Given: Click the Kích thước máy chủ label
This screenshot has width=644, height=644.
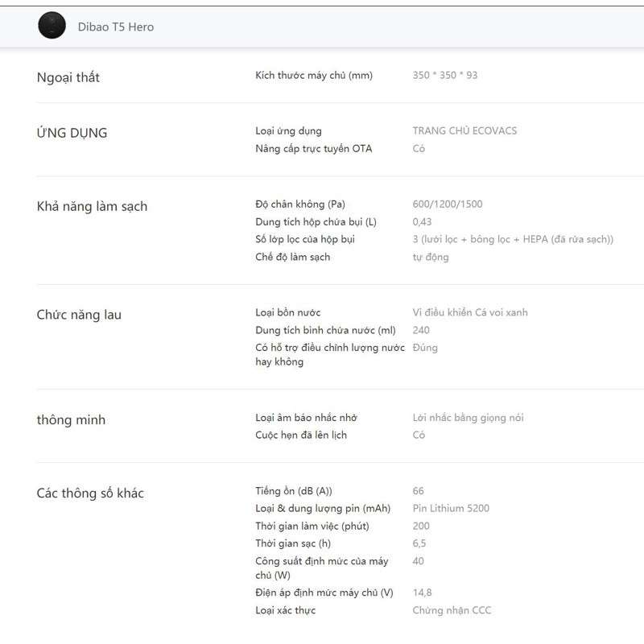Looking at the screenshot, I should tap(314, 76).
